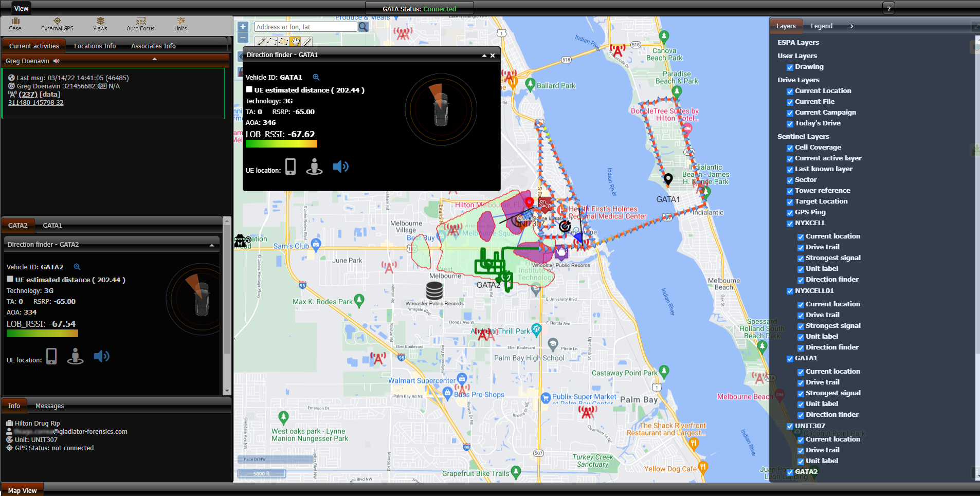The height and width of the screenshot is (496, 980).
Task: Click the map address search magnifier
Action: pyautogui.click(x=364, y=27)
